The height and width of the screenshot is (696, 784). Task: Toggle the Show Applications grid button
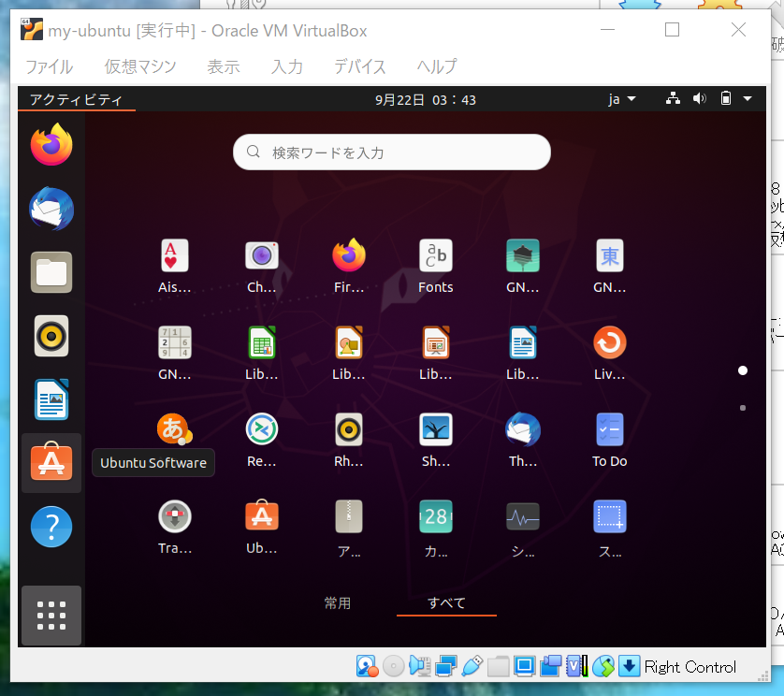point(51,615)
